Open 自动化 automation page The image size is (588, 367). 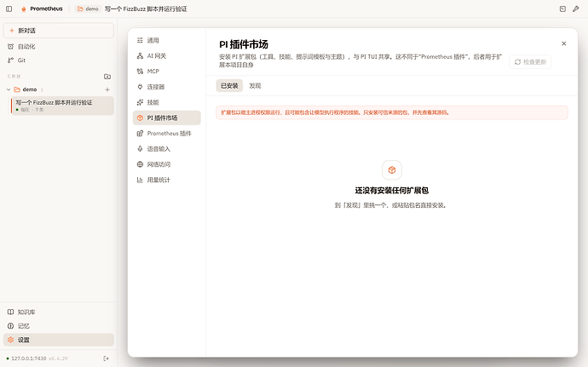(x=59, y=47)
